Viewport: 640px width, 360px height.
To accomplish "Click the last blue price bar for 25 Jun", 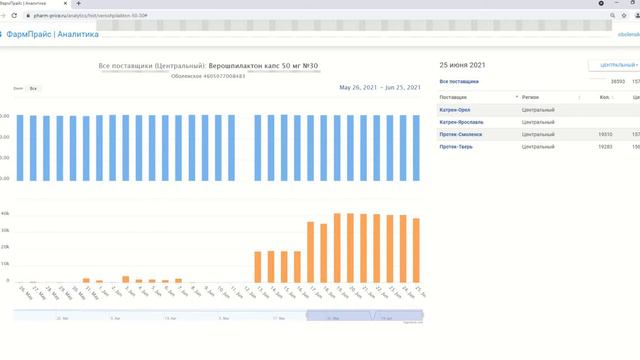I will click(416, 148).
